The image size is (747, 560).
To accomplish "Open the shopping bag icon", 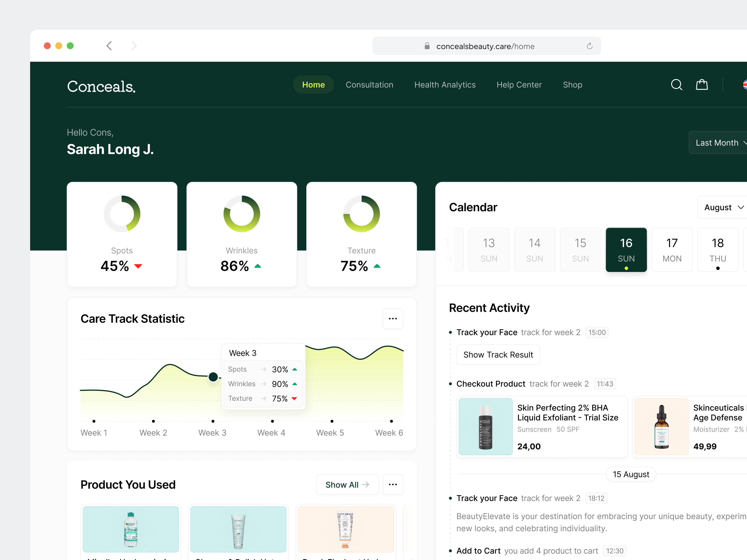I will [x=702, y=85].
